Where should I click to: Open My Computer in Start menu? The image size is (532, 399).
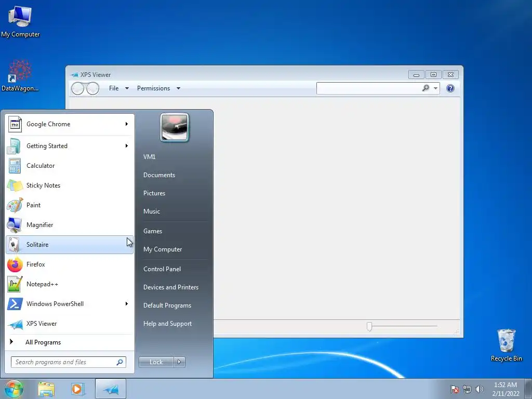tap(163, 249)
